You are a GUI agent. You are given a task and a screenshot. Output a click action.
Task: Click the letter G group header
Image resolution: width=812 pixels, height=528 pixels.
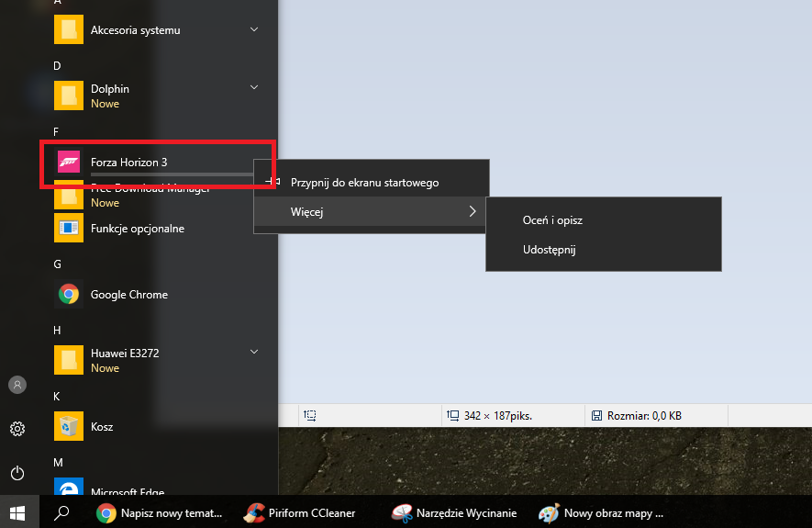[x=57, y=264]
